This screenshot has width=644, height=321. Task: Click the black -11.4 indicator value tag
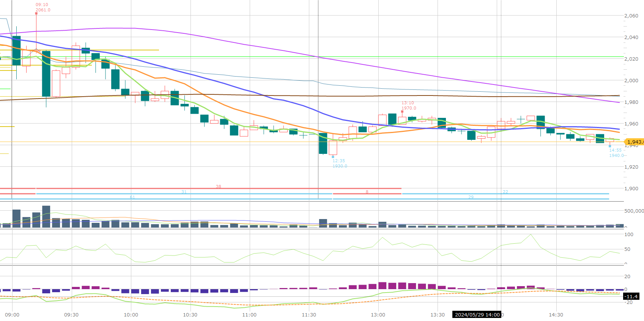click(631, 296)
